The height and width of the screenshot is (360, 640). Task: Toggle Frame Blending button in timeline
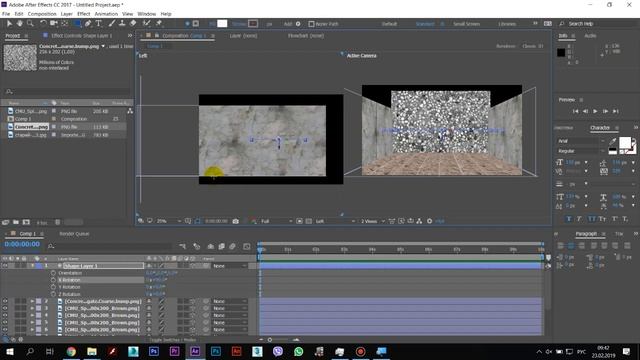point(222,246)
